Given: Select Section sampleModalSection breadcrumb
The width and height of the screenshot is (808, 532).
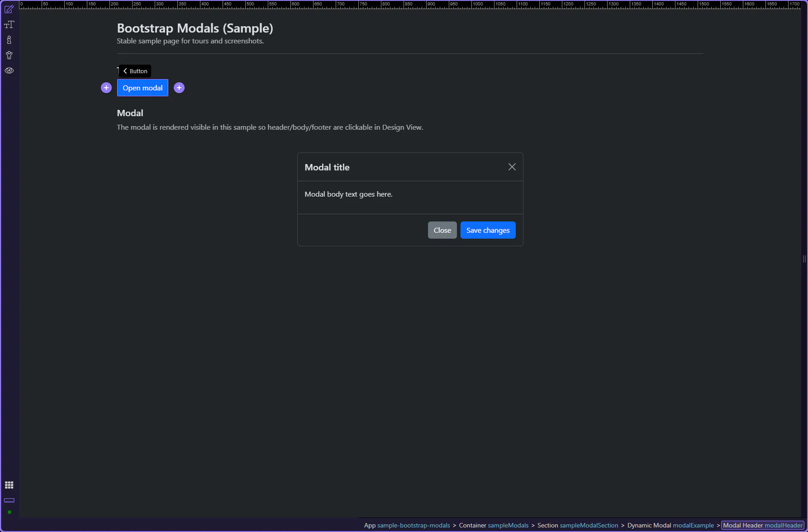Looking at the screenshot, I should 577,525.
